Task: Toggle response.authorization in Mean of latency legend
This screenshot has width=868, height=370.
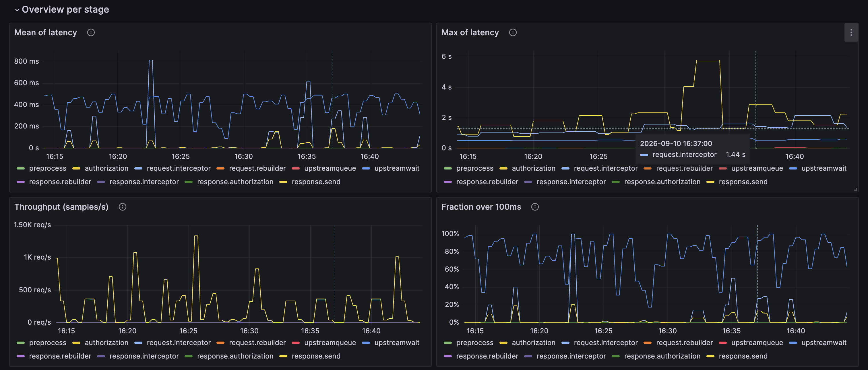Action: click(x=235, y=182)
